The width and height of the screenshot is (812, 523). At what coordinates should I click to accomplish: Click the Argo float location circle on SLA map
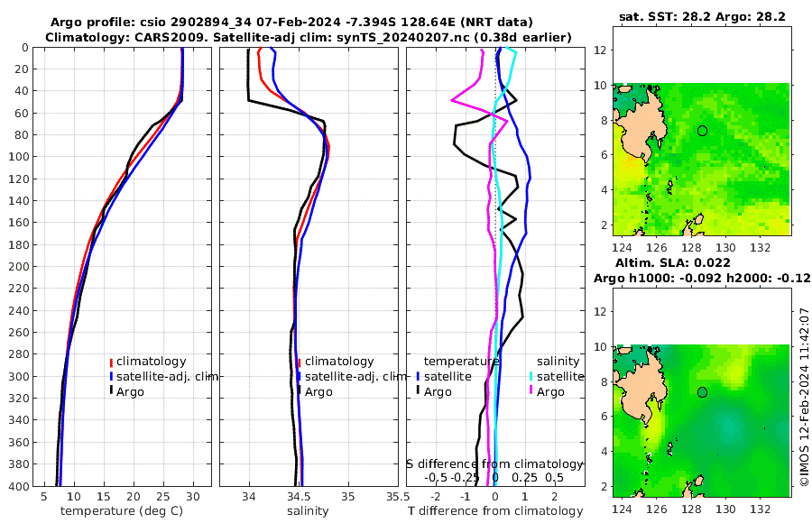pyautogui.click(x=702, y=392)
